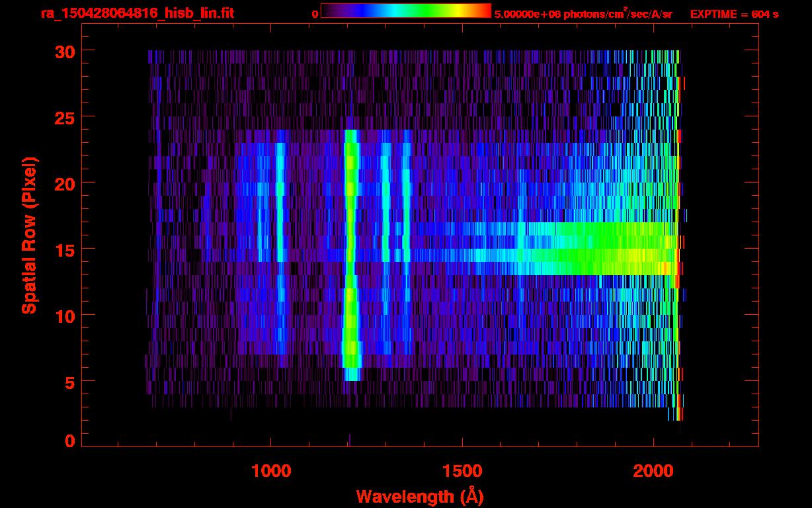Click the 1000 wavelength tick label
Screen dimensions: 812x508
270,471
